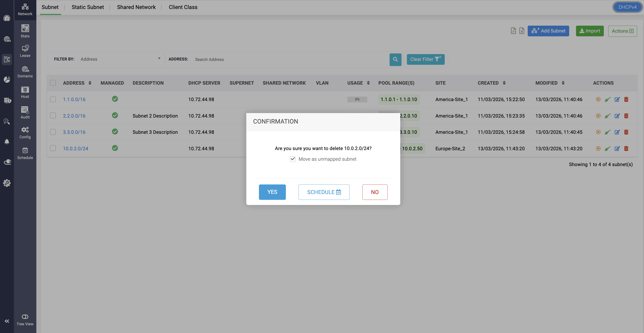Screen dimensions: 644x333
Task: Expand the Actions dropdown menu
Action: (622, 31)
